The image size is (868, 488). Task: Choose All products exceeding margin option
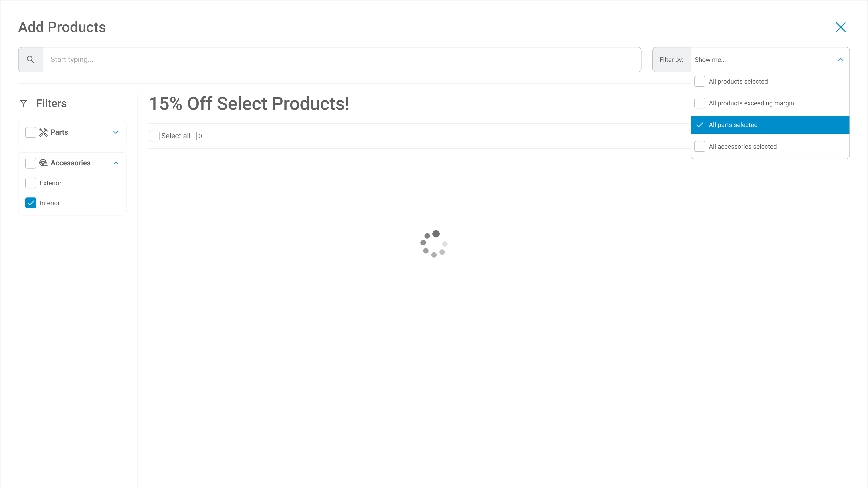(751, 103)
